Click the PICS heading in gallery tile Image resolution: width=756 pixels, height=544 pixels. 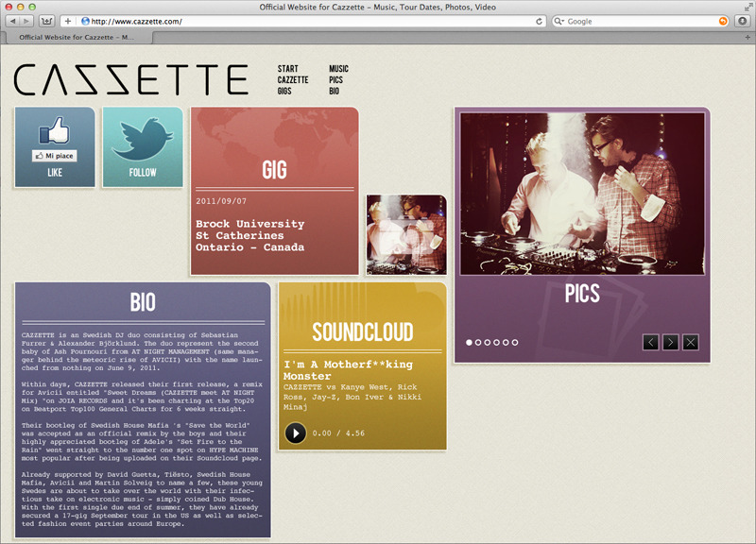pyautogui.click(x=582, y=294)
